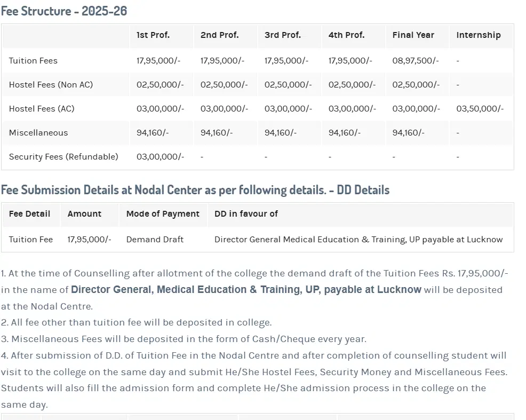Select Internship AC hostel fee 03,50,000/-
Screen dimensions: 526x420
480,109
